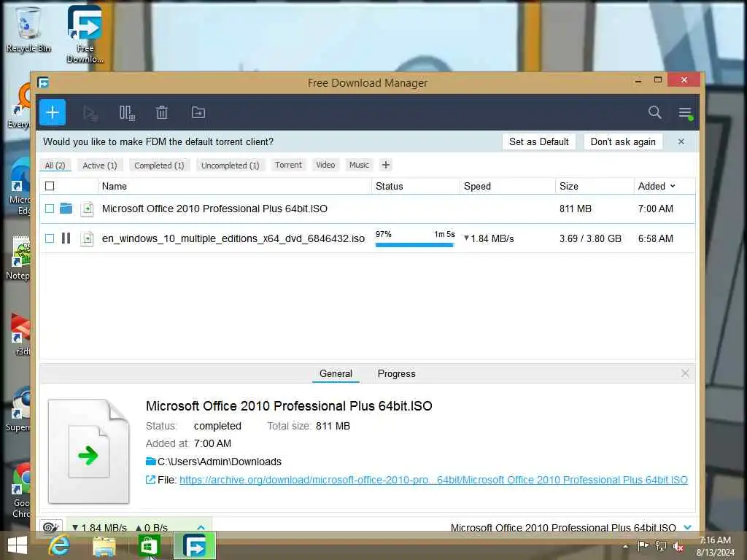Open the Windows Start button

(18, 545)
